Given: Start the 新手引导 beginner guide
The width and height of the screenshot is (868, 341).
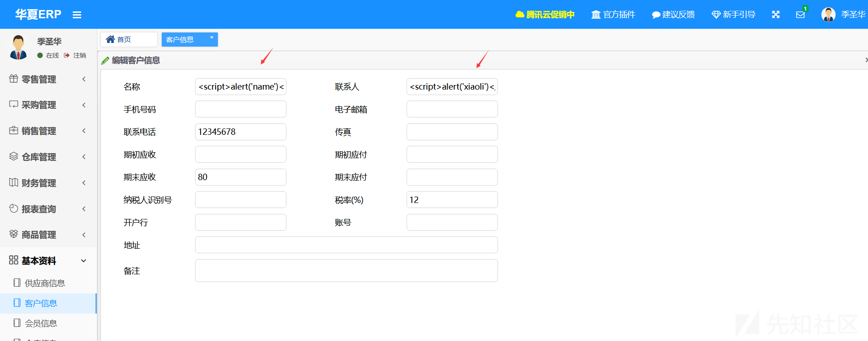Looking at the screenshot, I should [733, 15].
